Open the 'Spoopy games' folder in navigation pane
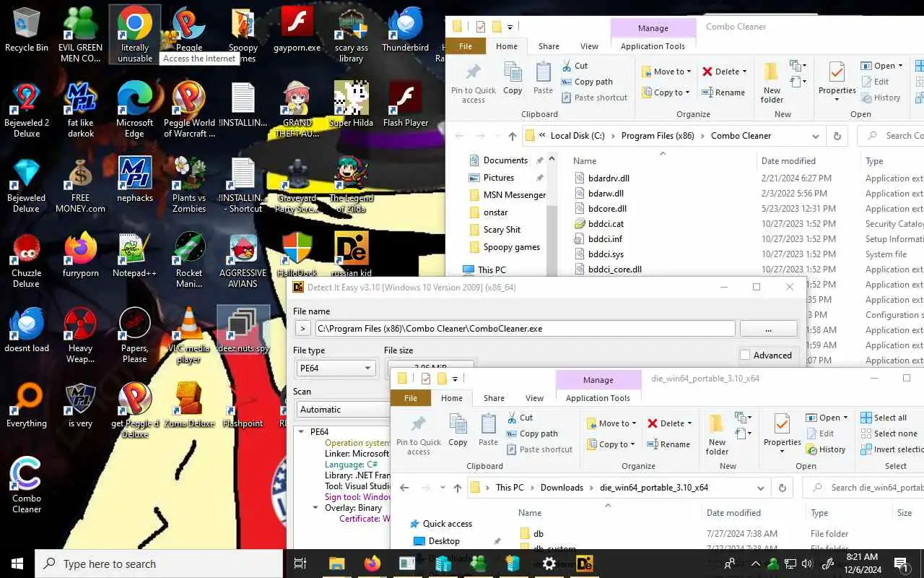 512,247
